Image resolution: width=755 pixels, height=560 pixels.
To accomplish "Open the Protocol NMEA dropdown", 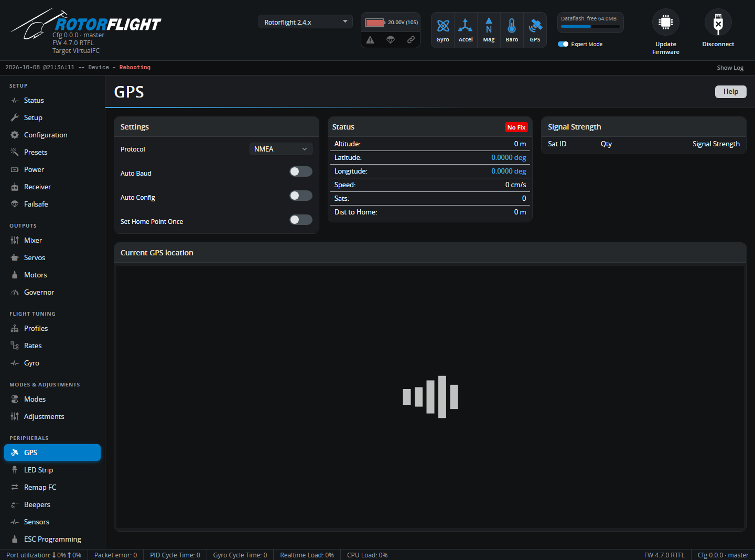I will [281, 149].
